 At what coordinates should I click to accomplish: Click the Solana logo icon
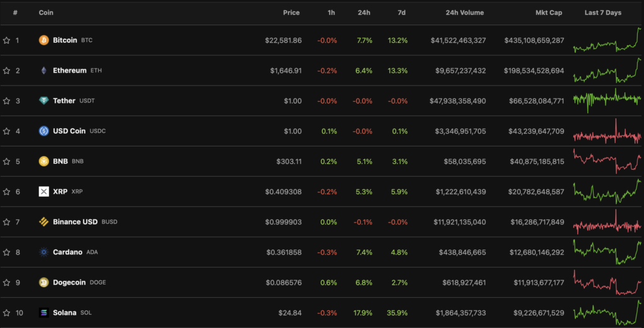pos(44,312)
